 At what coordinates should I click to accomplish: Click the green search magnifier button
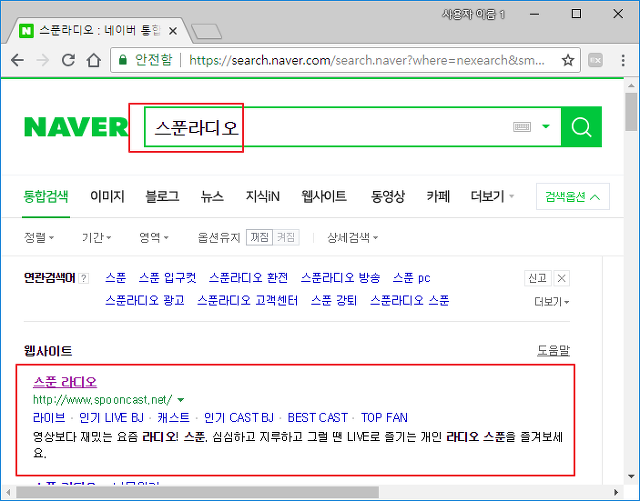click(581, 127)
